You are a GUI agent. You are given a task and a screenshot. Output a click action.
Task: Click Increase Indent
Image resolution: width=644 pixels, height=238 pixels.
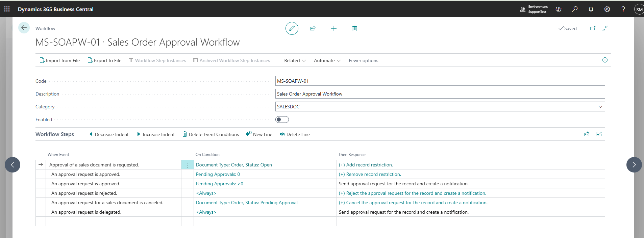156,134
